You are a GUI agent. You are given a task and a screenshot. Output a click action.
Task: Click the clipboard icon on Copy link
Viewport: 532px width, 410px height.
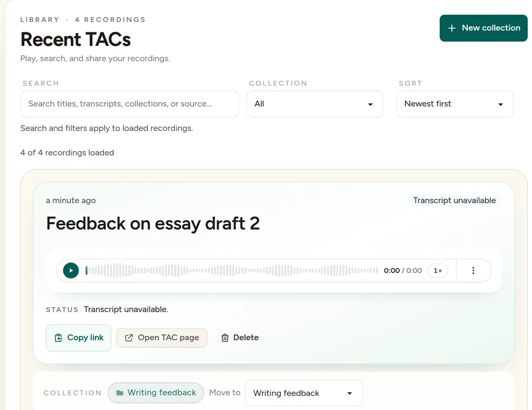point(58,338)
